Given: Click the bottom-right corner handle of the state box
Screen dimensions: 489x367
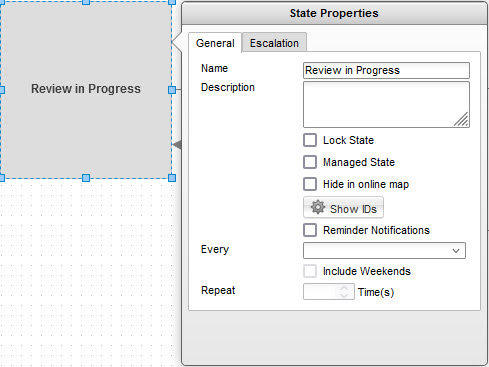Looking at the screenshot, I should (x=172, y=178).
